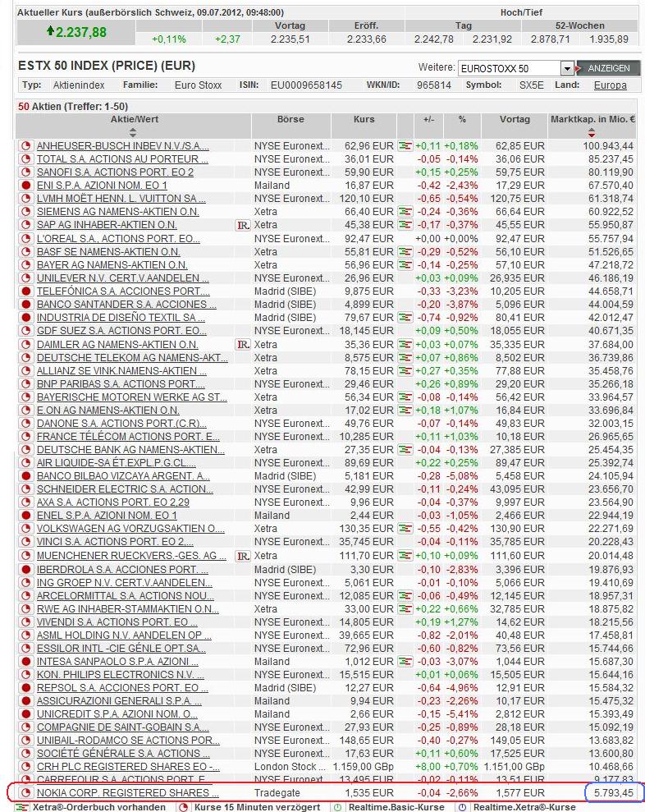645x812 pixels.
Task: Open the DANONE S.A. ACTIONS PORT. link
Action: 121,424
